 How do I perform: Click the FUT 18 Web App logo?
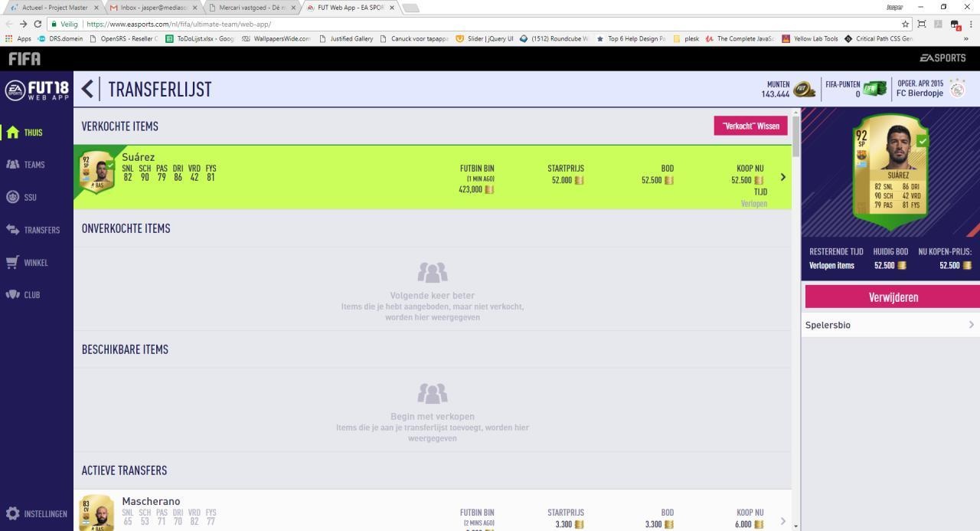click(36, 90)
